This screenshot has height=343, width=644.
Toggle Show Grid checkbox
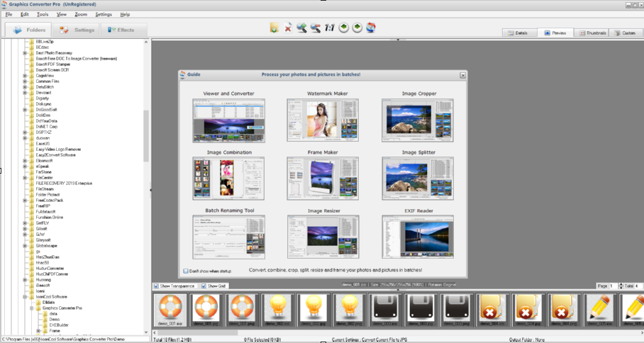click(x=204, y=286)
